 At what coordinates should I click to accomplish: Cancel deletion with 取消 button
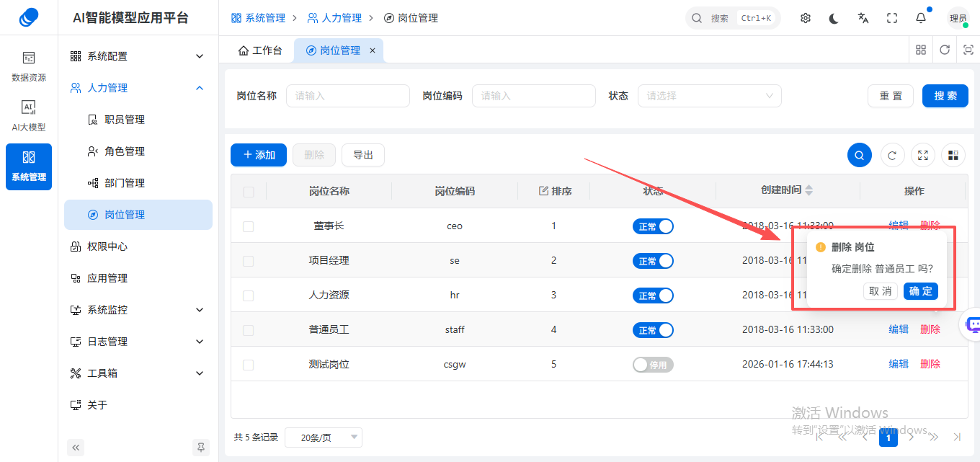pos(881,291)
